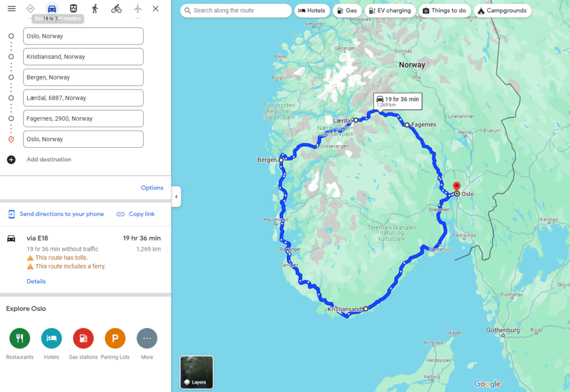Open route Options

152,187
